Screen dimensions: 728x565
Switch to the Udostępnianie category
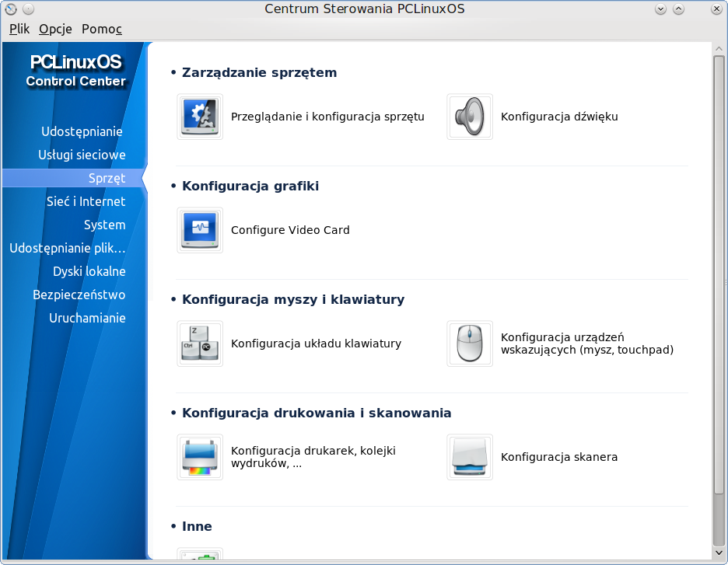coord(82,132)
